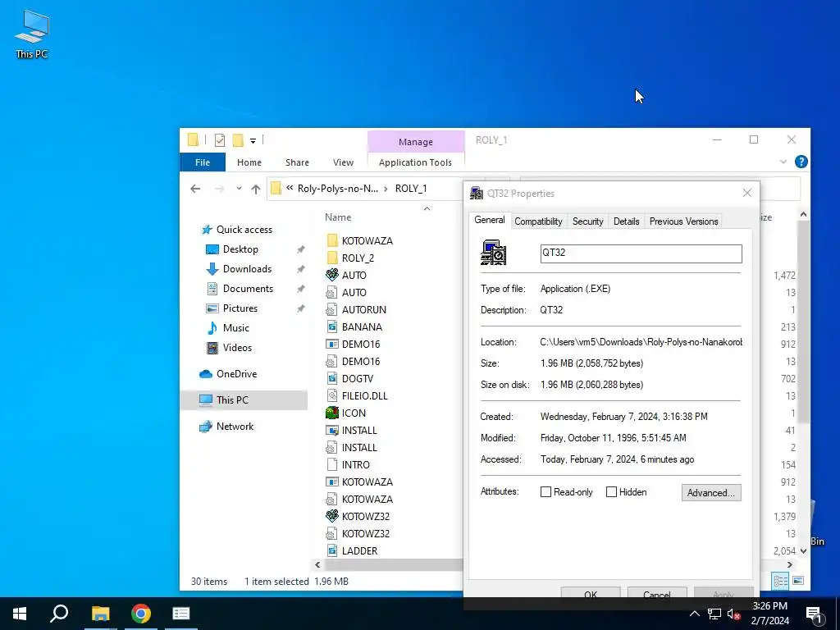The width and height of the screenshot is (840, 630).
Task: Open Explorer help with the question mark icon
Action: click(801, 162)
